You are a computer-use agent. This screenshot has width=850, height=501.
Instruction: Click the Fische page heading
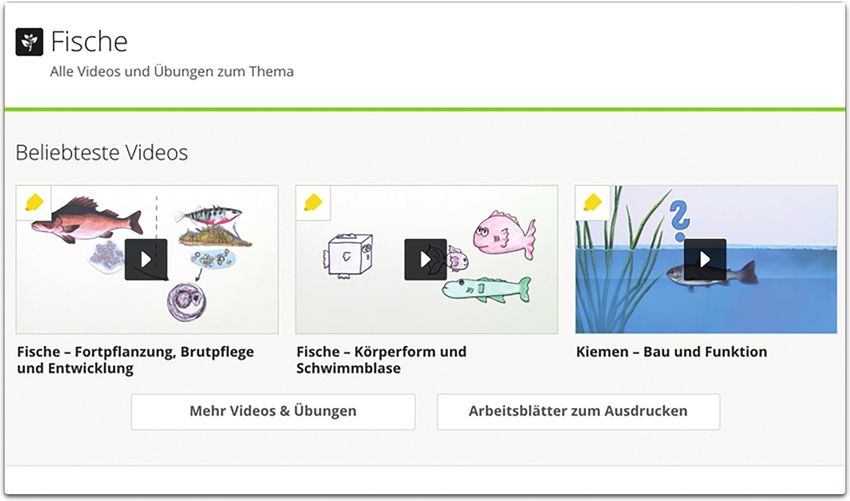click(x=89, y=42)
